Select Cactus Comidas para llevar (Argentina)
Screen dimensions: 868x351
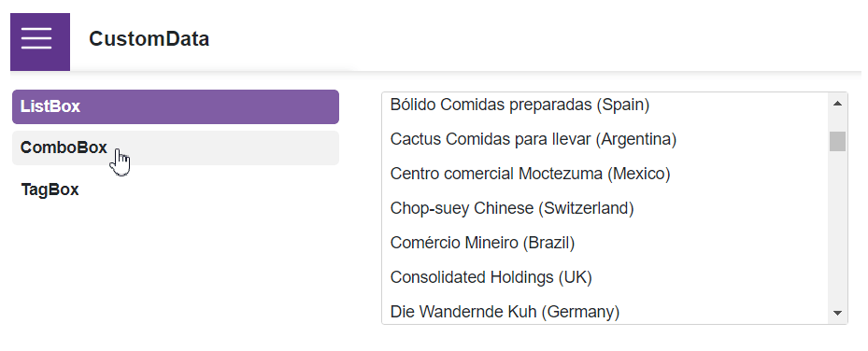click(x=605, y=139)
